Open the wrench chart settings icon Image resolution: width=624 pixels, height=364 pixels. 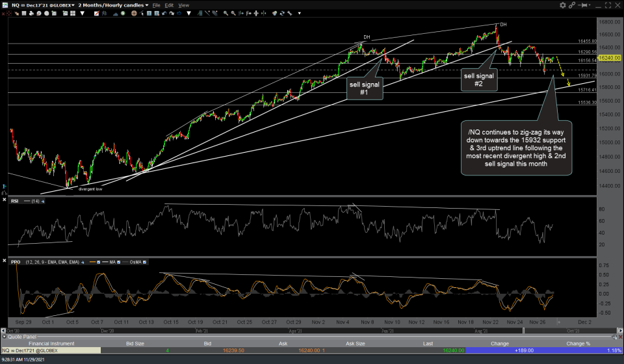pos(289,13)
